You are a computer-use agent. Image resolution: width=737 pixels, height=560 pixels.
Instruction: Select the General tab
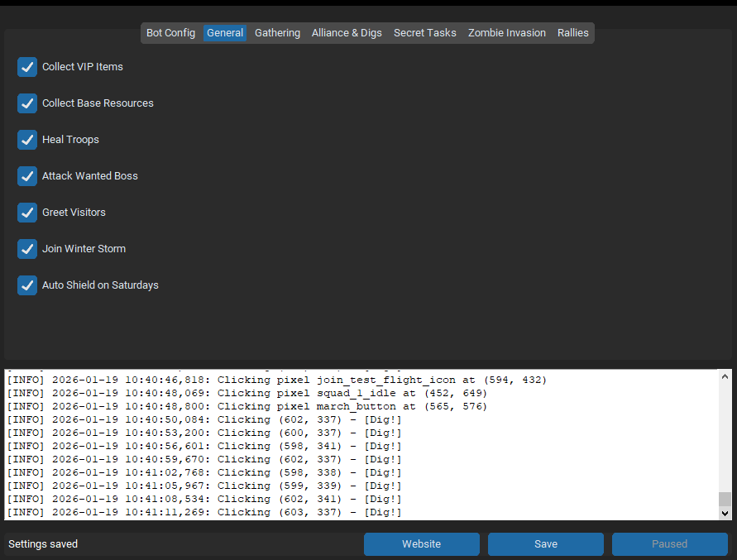click(x=225, y=33)
